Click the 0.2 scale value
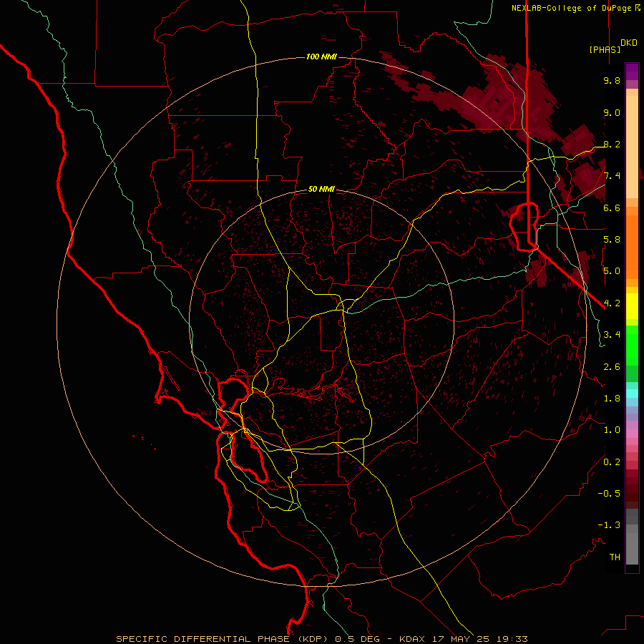Image resolution: width=644 pixels, height=644 pixels. click(x=612, y=462)
